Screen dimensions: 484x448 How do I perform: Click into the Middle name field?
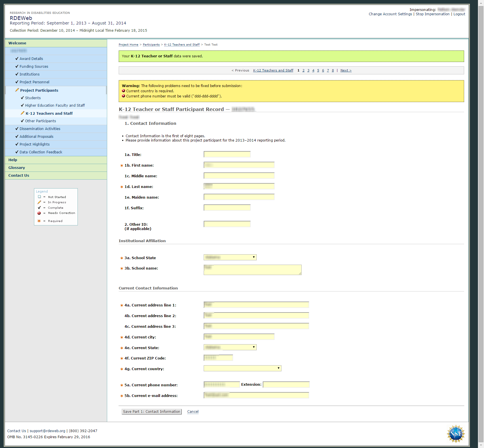click(239, 176)
